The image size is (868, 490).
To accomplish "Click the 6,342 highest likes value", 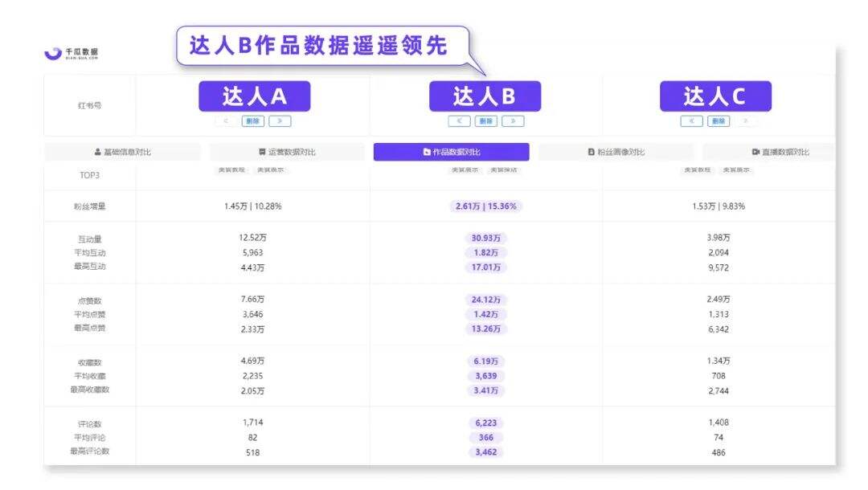I will click(x=719, y=329).
